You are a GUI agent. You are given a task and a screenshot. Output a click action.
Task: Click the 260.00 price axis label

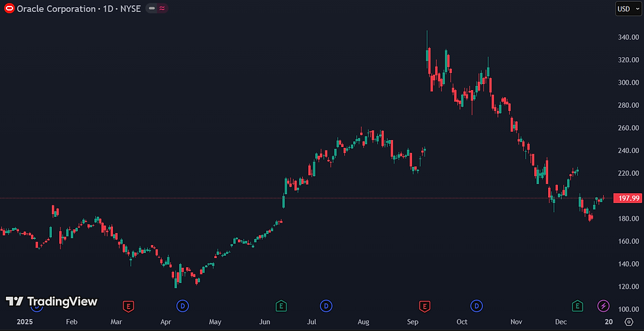(628, 127)
